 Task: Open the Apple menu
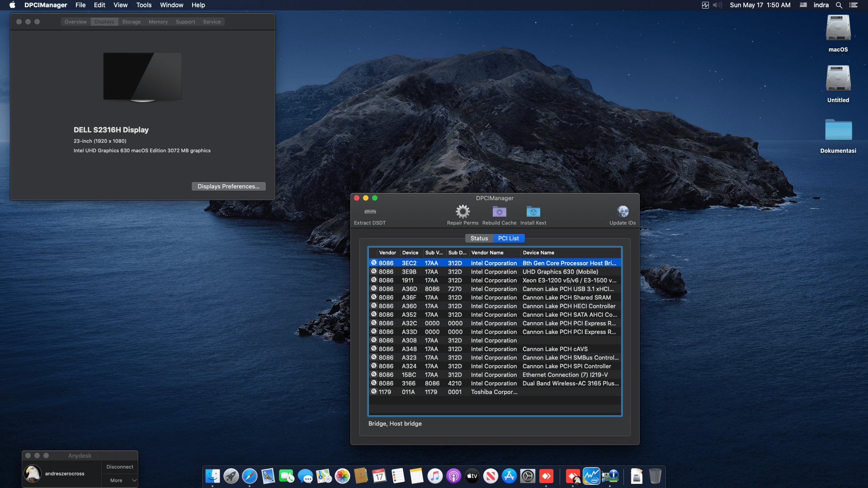tap(12, 5)
